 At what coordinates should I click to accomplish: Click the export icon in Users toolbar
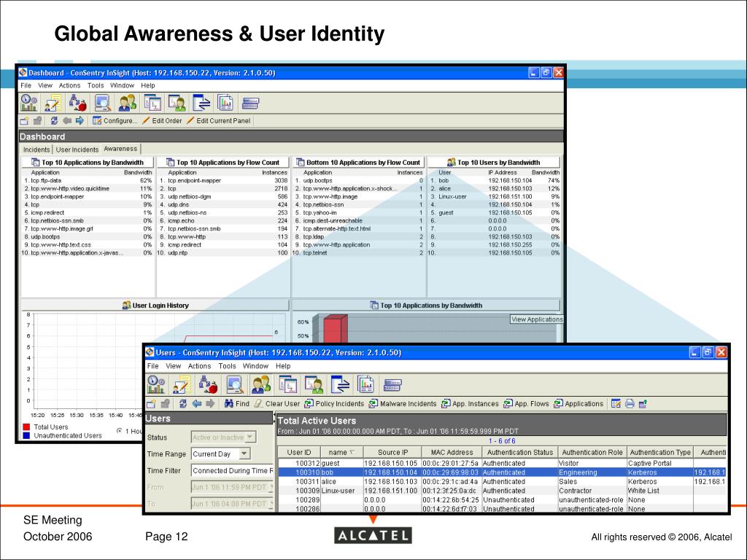[643, 404]
